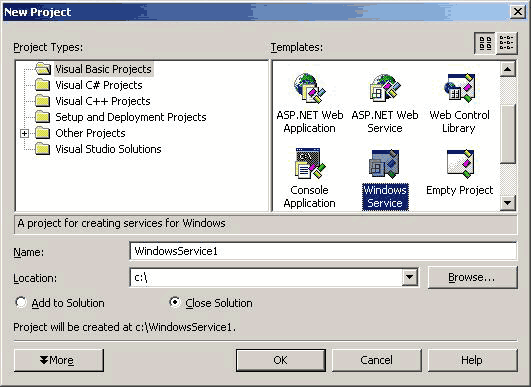Select Visual C# Projects in the tree

click(99, 85)
